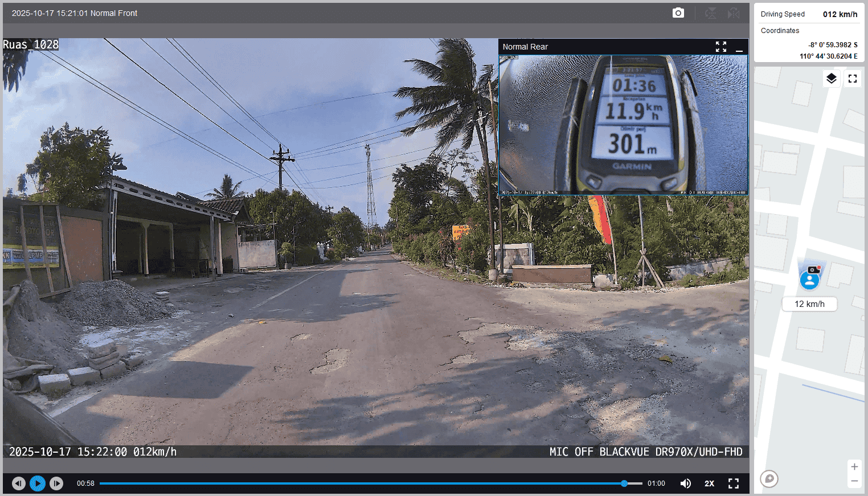This screenshot has width=868, height=496.
Task: Flip the video vertically
Action: click(x=711, y=13)
